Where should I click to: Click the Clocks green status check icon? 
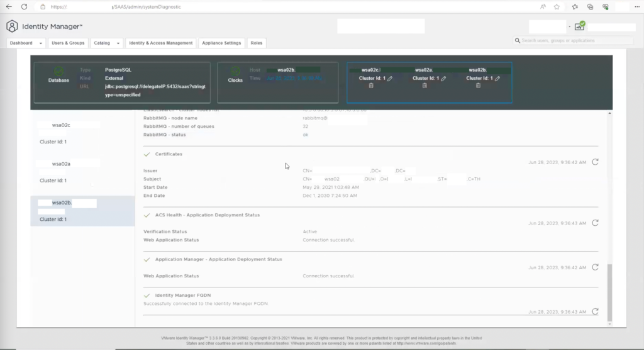tap(235, 71)
